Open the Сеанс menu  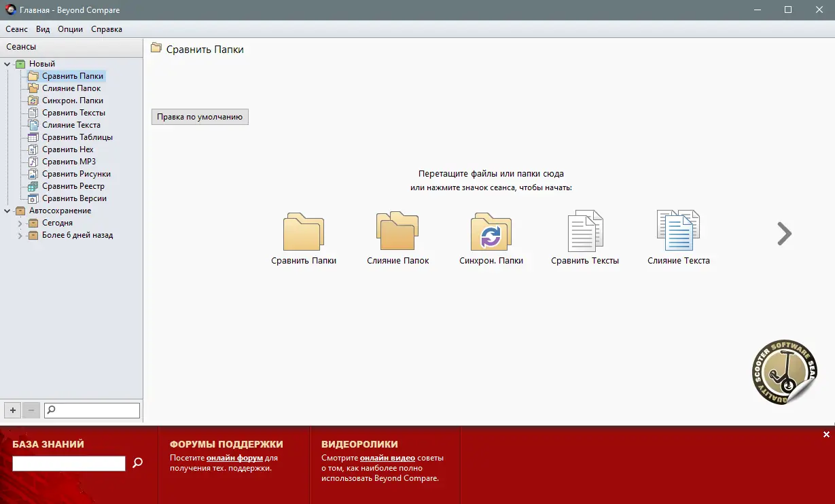[16, 29]
